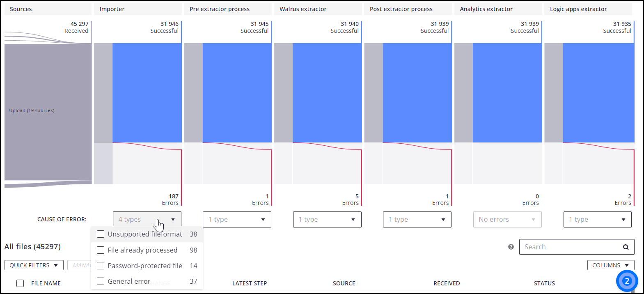Select the Sources column header
Screen dimensions: 644x294
(21, 9)
